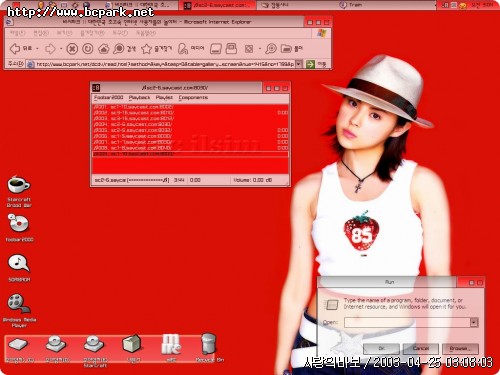
Task: Expand the Forward button history dropdown
Action: (x=61, y=49)
